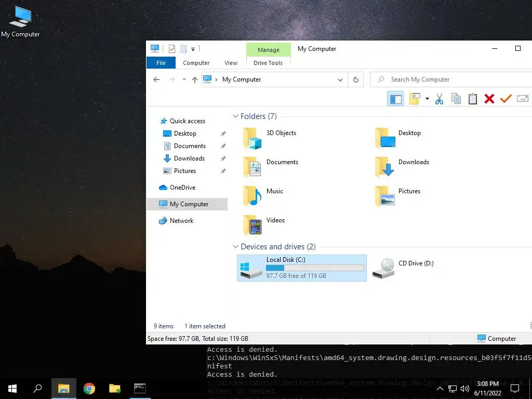
Task: Click the New folder icon in title bar
Action: pos(183,49)
